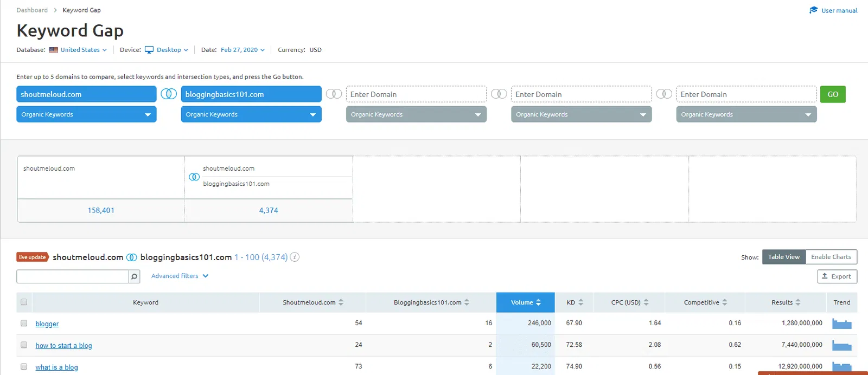Viewport: 868px width, 375px height.
Task: Open the Feb 27, 2020 date dropdown
Action: click(x=242, y=50)
